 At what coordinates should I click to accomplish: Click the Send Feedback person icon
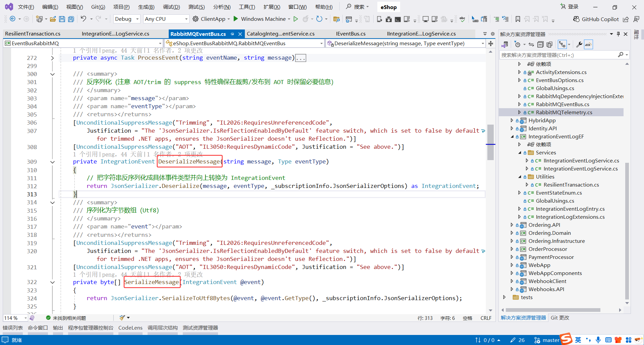coord(636,19)
